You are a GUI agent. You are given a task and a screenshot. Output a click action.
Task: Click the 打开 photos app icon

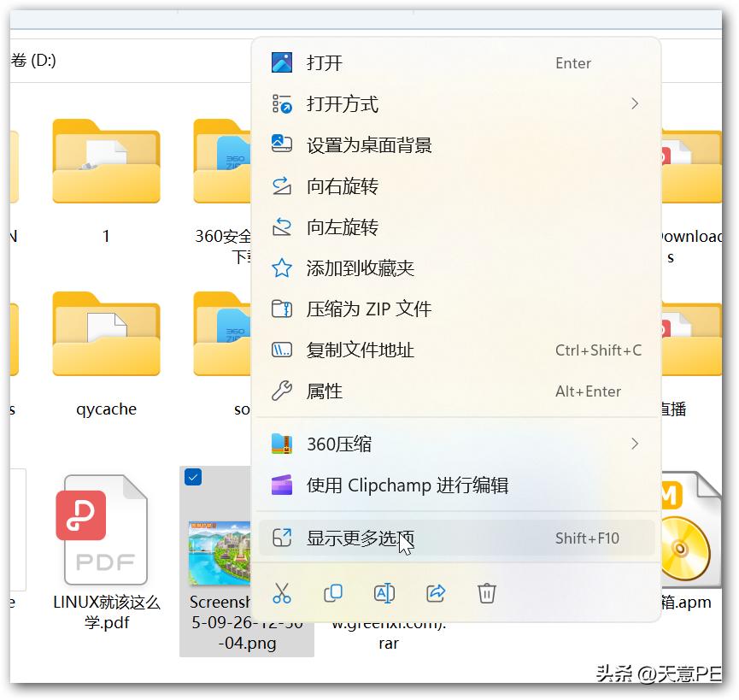click(x=282, y=62)
